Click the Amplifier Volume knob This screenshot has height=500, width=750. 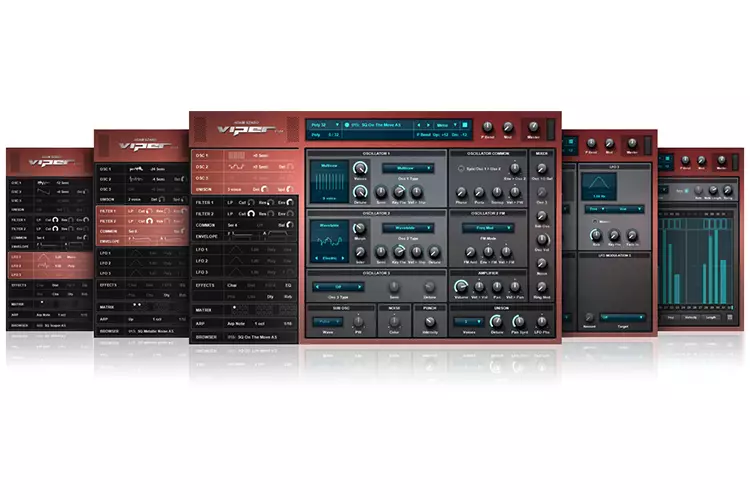click(x=461, y=286)
